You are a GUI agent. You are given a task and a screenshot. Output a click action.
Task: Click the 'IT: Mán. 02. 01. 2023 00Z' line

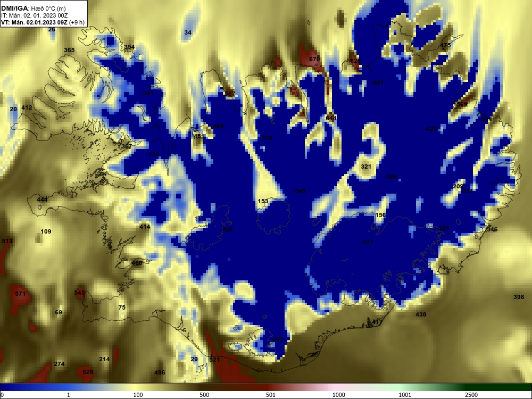click(x=35, y=15)
